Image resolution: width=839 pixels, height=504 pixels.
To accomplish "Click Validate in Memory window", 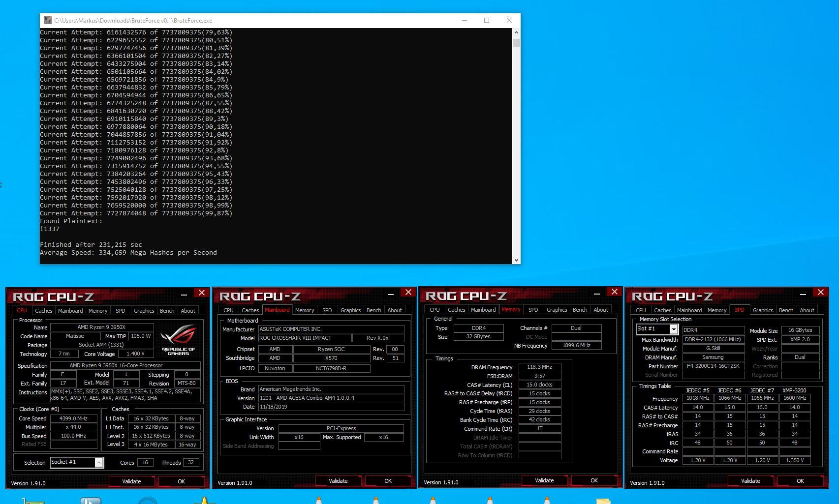I will pos(544,480).
